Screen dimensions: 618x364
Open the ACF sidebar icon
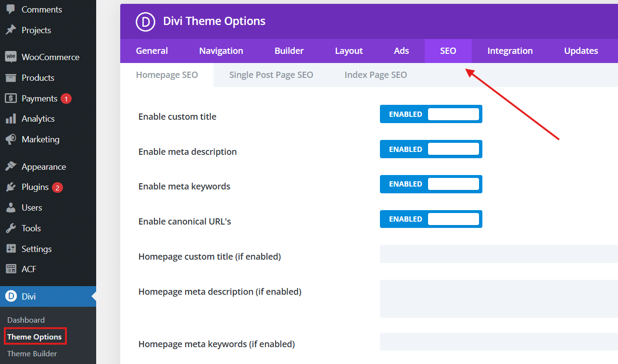pyautogui.click(x=12, y=269)
